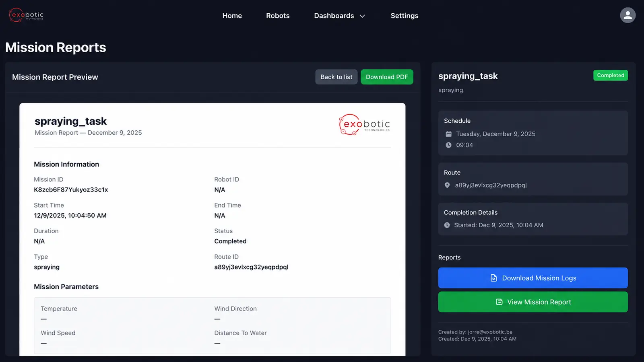Click the spraying_task heading in report preview
Viewport: 644px width, 362px height.
[x=70, y=121]
